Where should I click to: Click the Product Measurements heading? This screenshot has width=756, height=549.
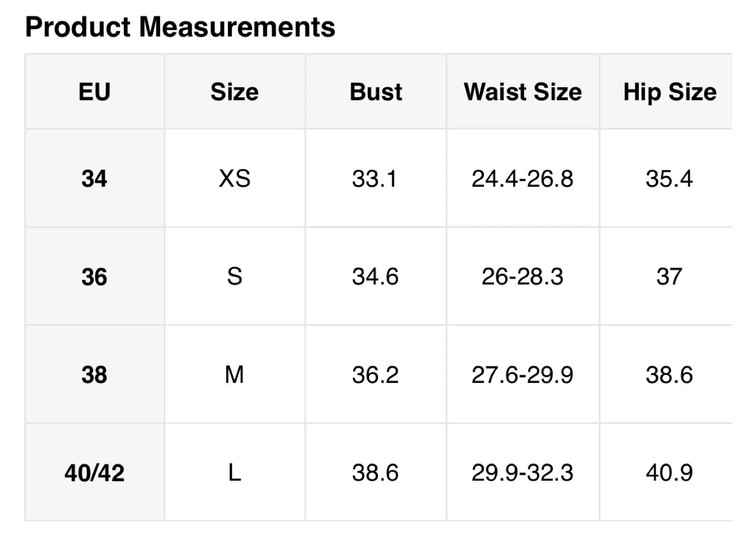pos(180,27)
